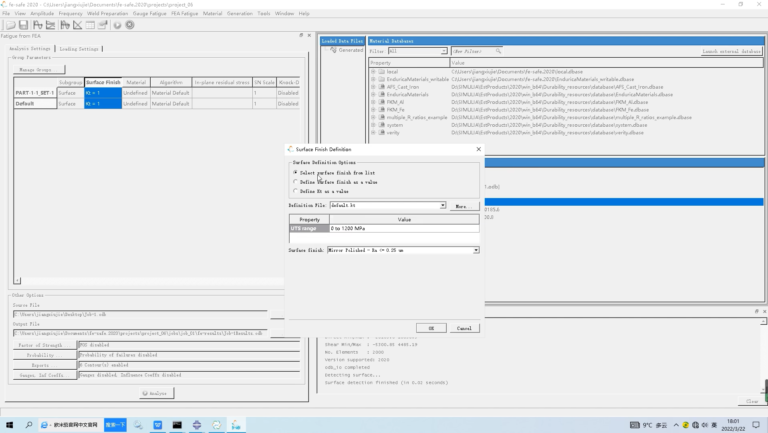Click the message log vertical scrollbar
Viewport: 768px width, 433px height.
(764, 355)
